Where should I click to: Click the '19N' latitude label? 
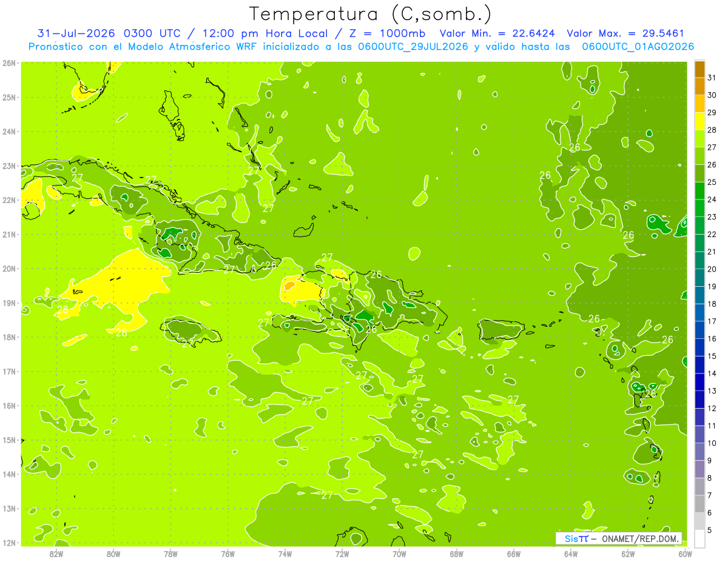[9, 303]
